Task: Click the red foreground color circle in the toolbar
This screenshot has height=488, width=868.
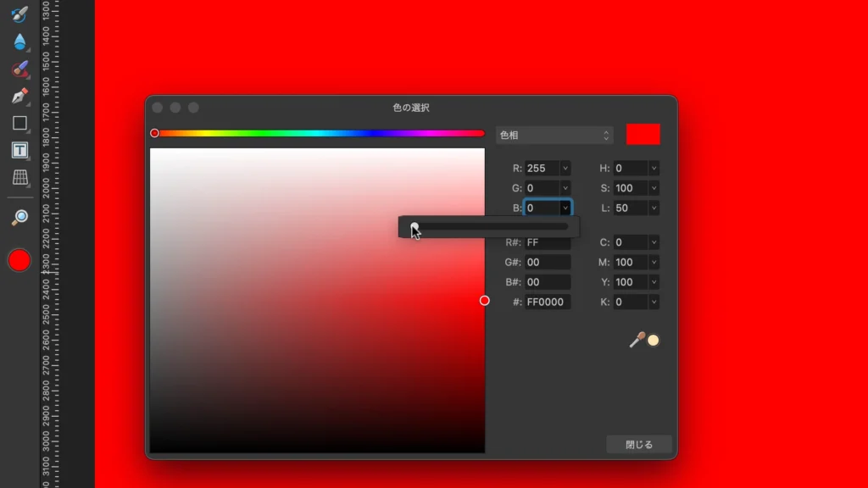Action: pos(19,260)
